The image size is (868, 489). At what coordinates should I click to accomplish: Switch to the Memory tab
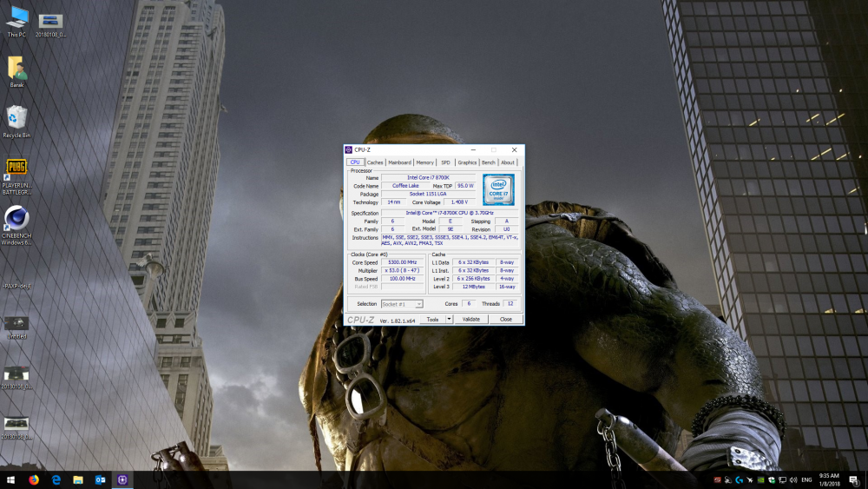(424, 162)
